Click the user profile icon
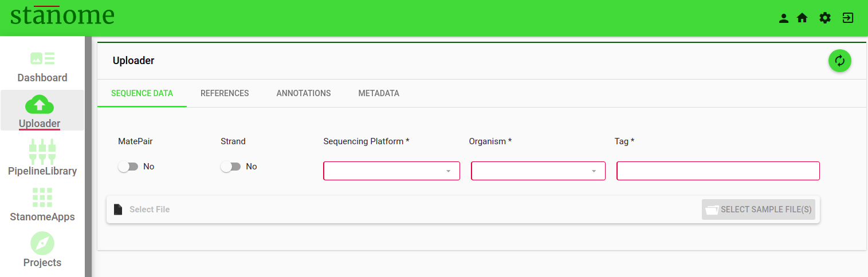The height and width of the screenshot is (277, 868). (x=784, y=18)
